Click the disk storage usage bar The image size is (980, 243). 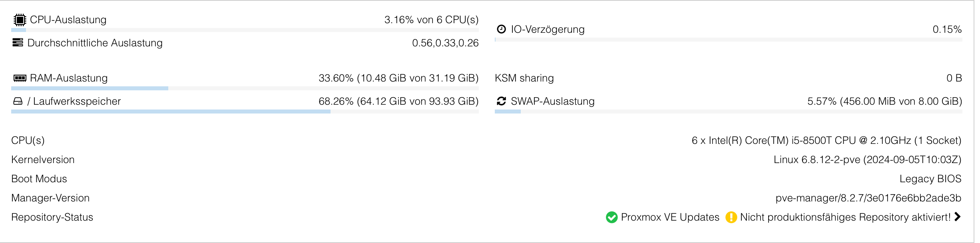245,112
